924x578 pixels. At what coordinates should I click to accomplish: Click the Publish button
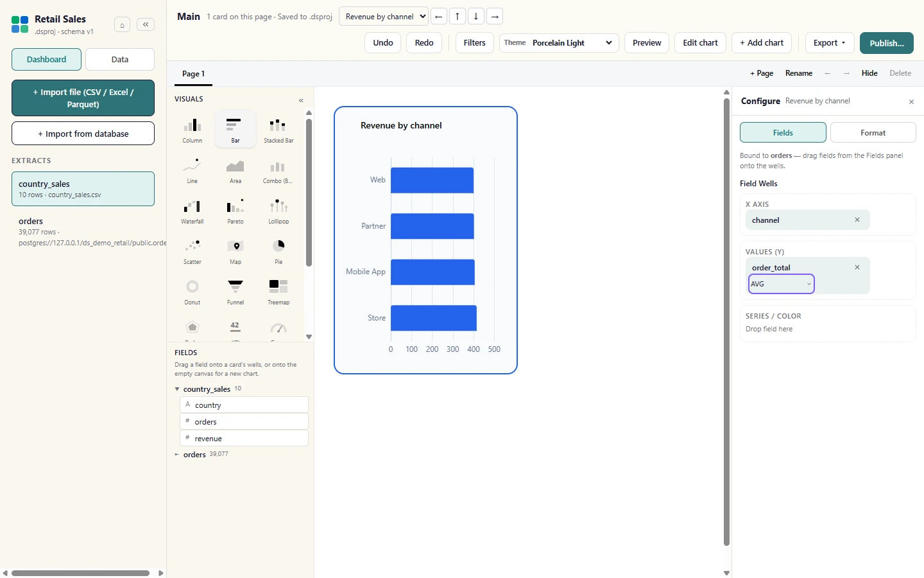pyautogui.click(x=887, y=43)
